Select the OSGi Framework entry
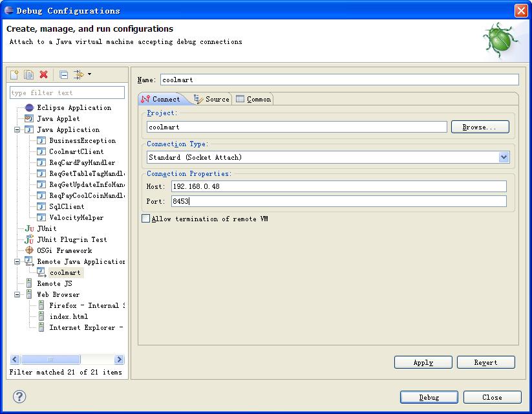532x414 pixels. 64,251
